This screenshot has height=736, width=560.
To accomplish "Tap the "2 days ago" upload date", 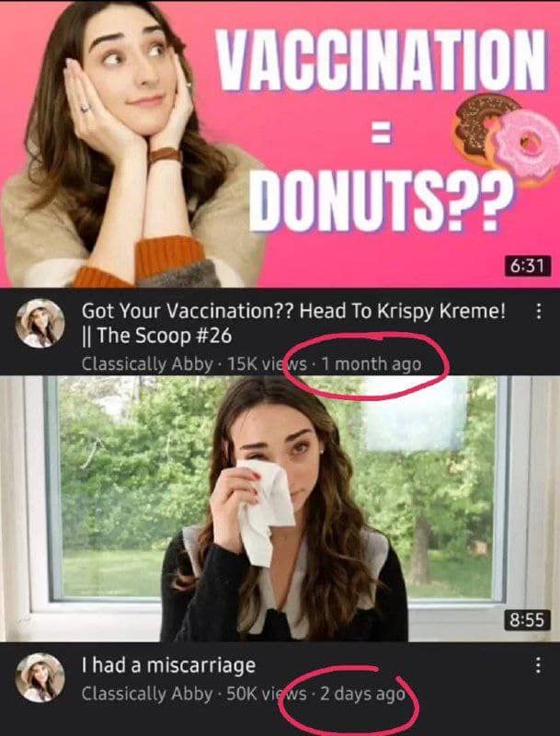I will (x=362, y=694).
